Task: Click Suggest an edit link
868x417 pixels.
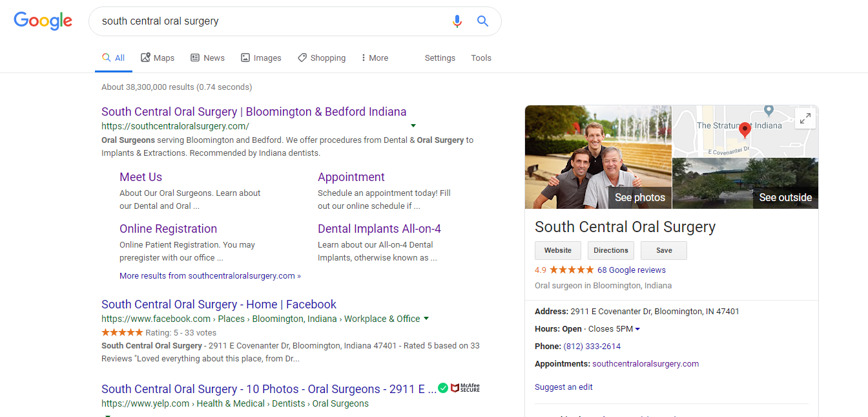Action: coord(564,387)
